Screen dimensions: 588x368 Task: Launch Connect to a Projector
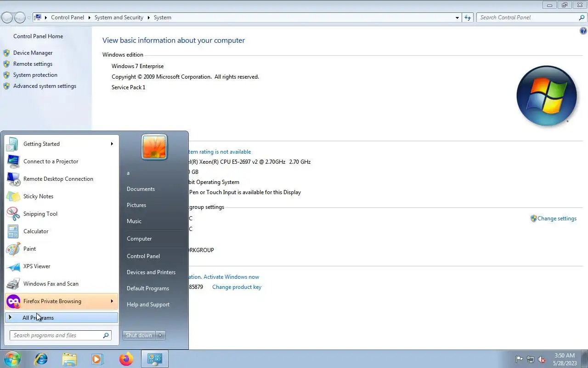pyautogui.click(x=62, y=161)
